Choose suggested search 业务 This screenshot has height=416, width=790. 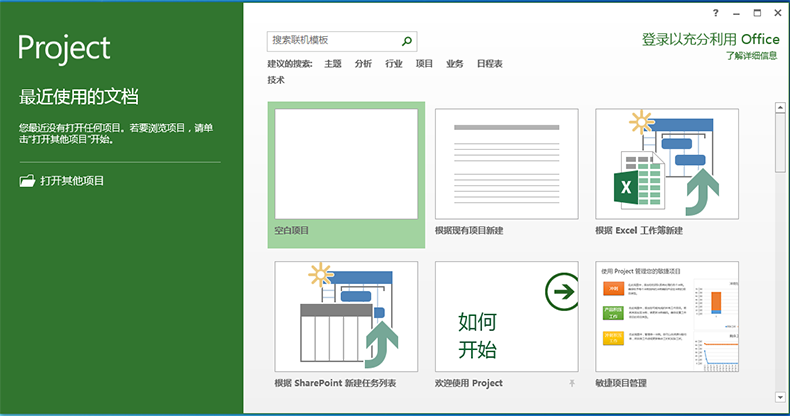454,64
